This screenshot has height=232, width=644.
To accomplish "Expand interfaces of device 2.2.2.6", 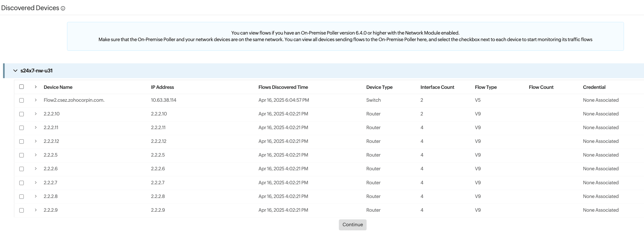I will point(36,169).
